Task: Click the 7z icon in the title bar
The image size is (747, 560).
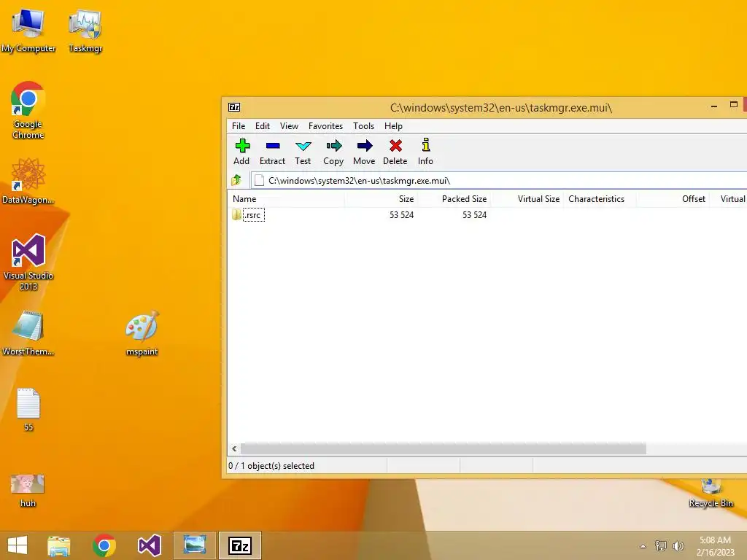Action: [x=234, y=107]
